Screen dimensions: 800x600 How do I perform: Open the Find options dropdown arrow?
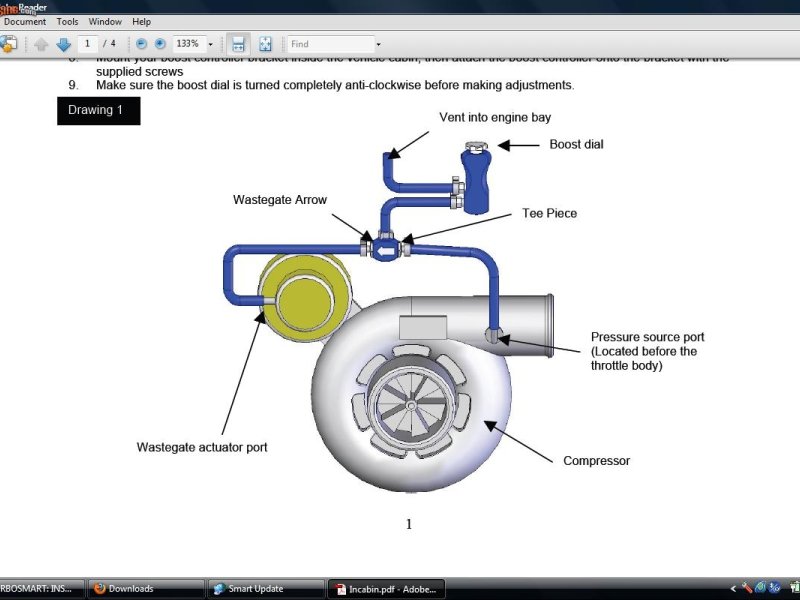pyautogui.click(x=379, y=44)
